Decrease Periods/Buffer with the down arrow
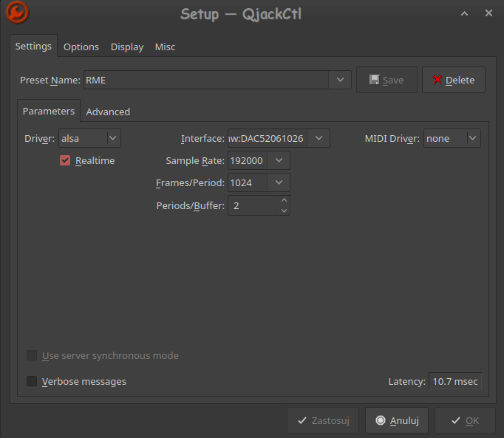The height and width of the screenshot is (438, 504). point(284,211)
